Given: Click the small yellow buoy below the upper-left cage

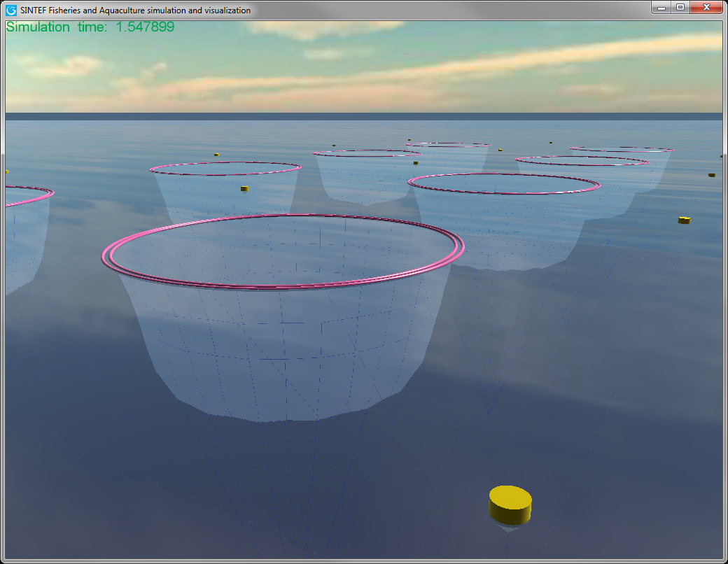Looking at the screenshot, I should point(244,188).
